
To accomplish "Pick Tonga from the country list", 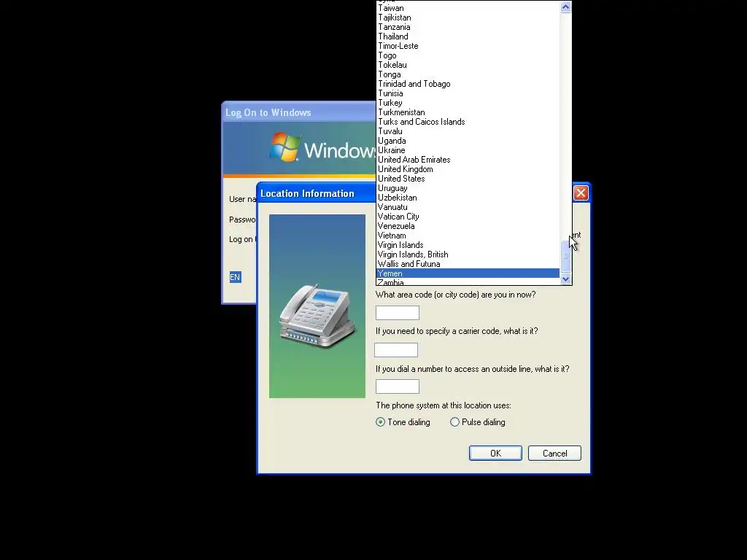I will pyautogui.click(x=468, y=75).
